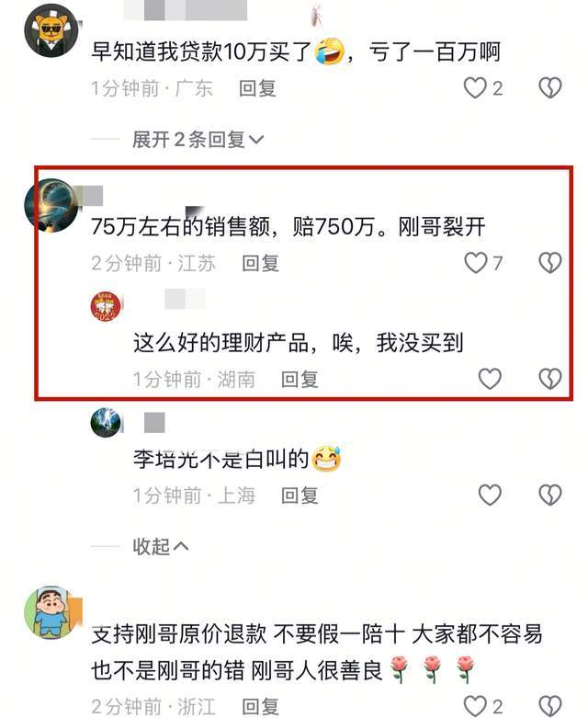Image resolution: width=588 pixels, height=718 pixels.
Task: Like the 贷款10万 comment from 广东
Action: tap(475, 88)
